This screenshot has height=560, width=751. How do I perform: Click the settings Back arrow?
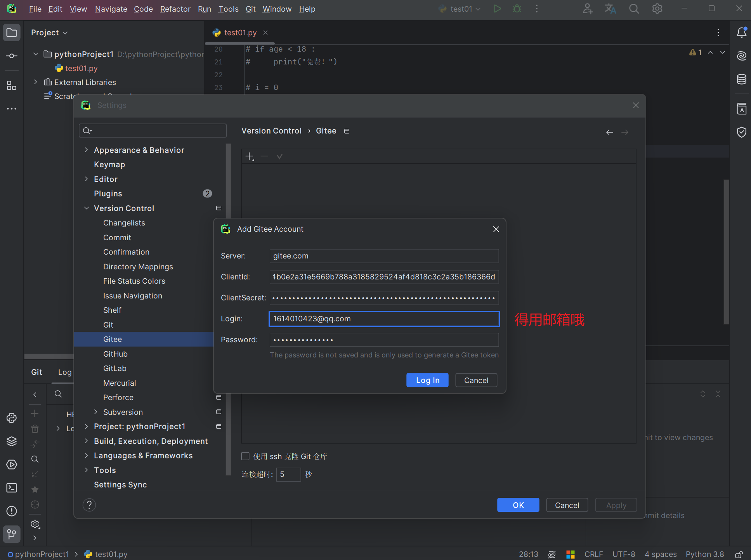tap(610, 132)
